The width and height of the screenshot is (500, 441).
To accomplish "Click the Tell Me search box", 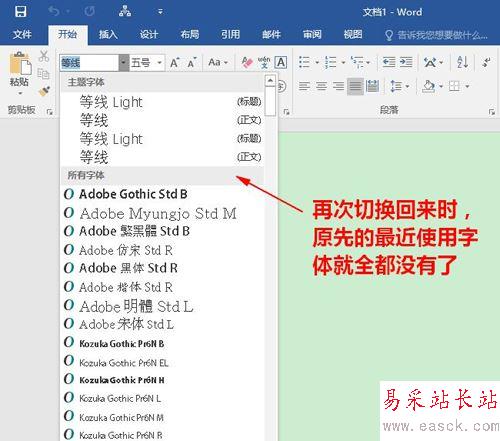I will 437,35.
